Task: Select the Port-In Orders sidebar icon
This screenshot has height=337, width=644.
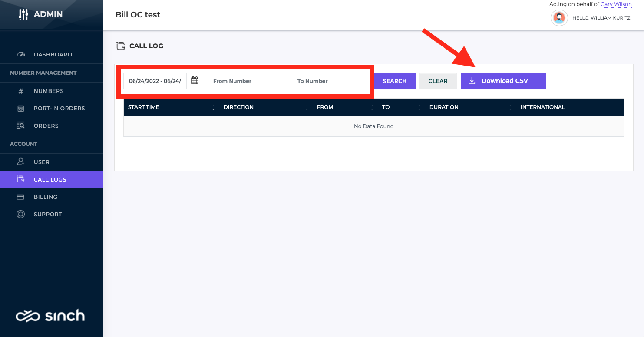Action: tap(20, 109)
